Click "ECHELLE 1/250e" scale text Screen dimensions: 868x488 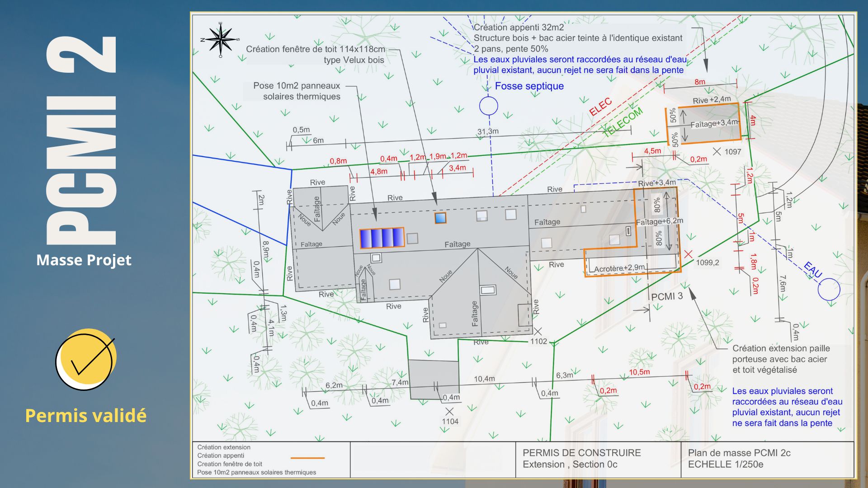(x=726, y=465)
